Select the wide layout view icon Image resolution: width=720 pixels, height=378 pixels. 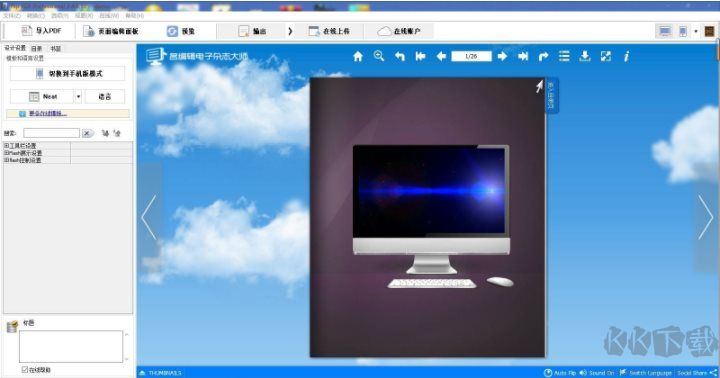[664, 31]
